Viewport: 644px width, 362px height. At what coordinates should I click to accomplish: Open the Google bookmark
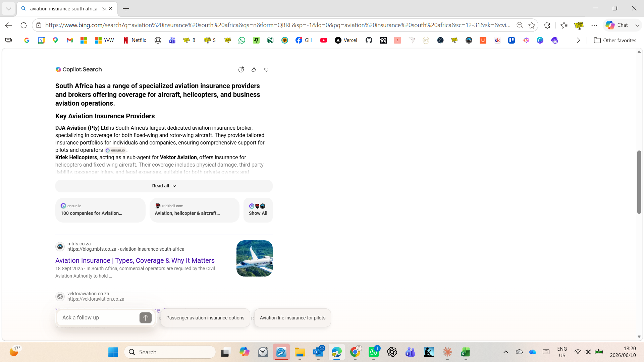pos(27,40)
